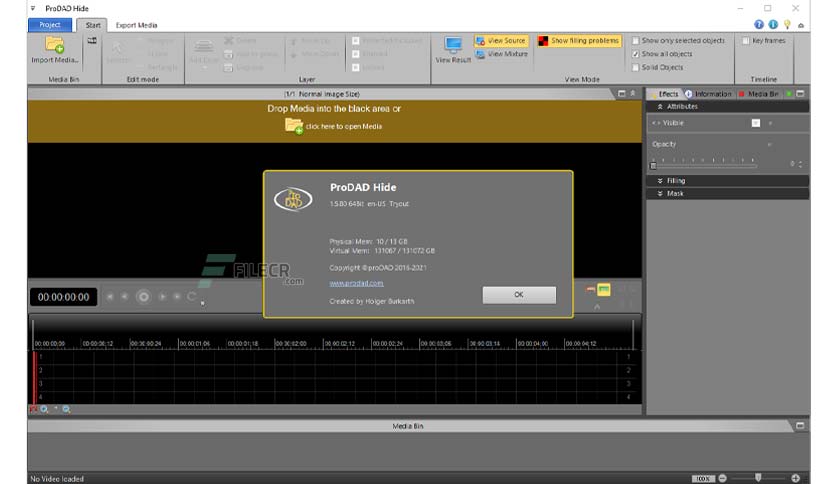This screenshot has height=484, width=836.
Task: Jump to the start with the first transport button
Action: click(110, 297)
